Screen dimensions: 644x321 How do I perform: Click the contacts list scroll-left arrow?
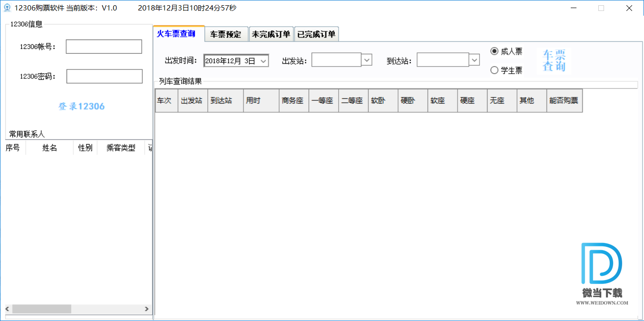[x=7, y=309]
